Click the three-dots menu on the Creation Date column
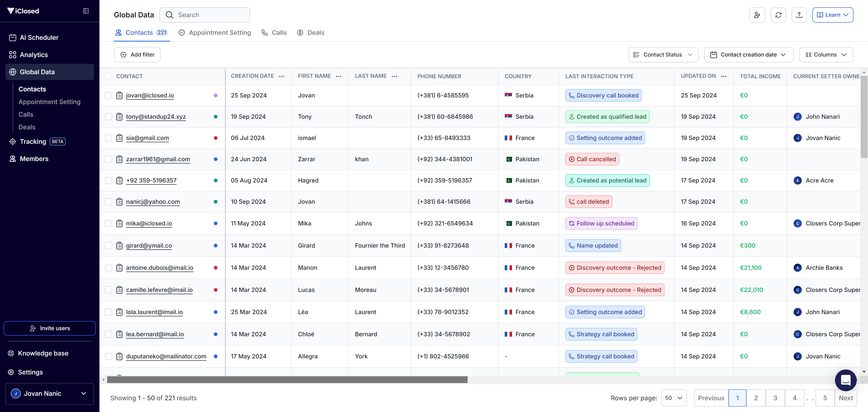Image resolution: width=868 pixels, height=412 pixels. tap(282, 76)
